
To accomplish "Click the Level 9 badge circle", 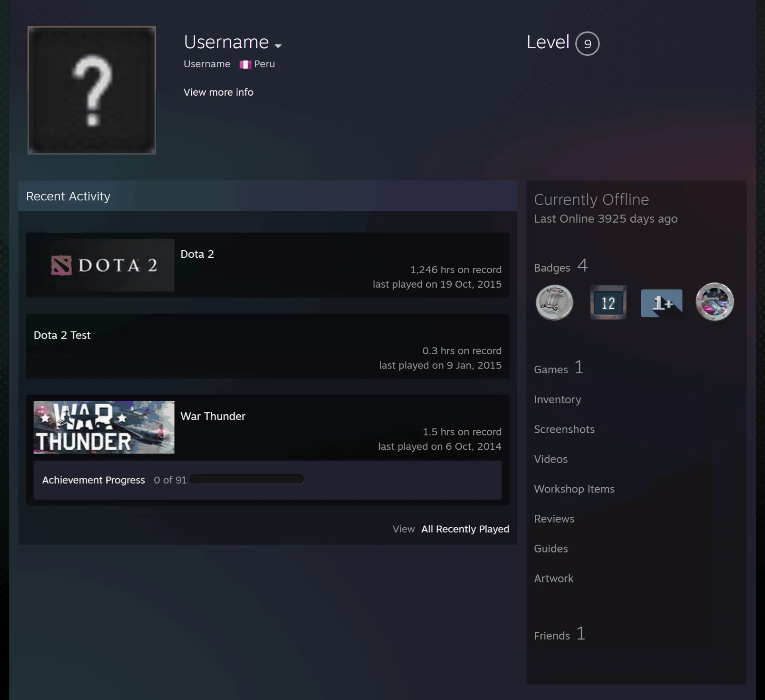I will [x=587, y=43].
